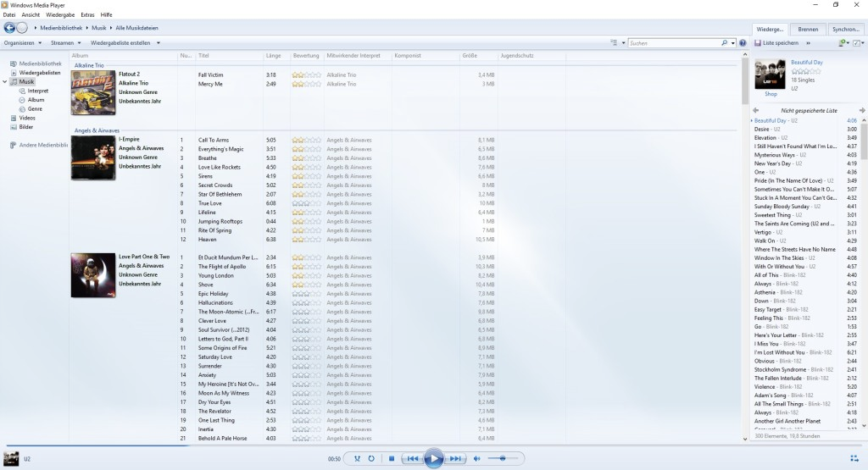Click the magnifier search icon
Image resolution: width=868 pixels, height=470 pixels.
pyautogui.click(x=724, y=42)
